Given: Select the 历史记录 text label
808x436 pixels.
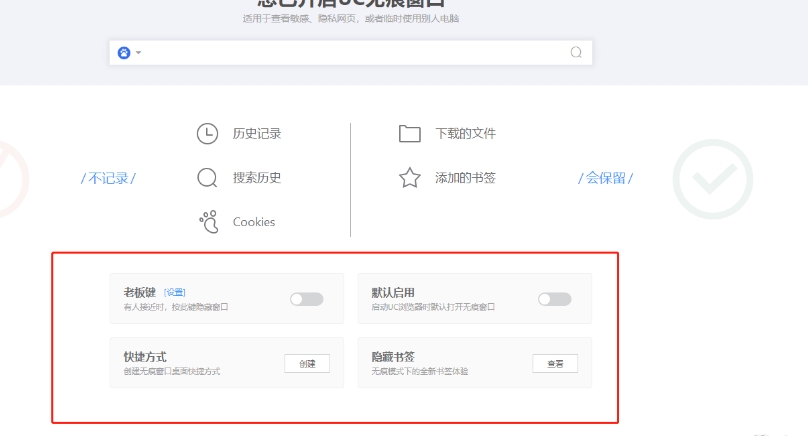Looking at the screenshot, I should (x=257, y=133).
